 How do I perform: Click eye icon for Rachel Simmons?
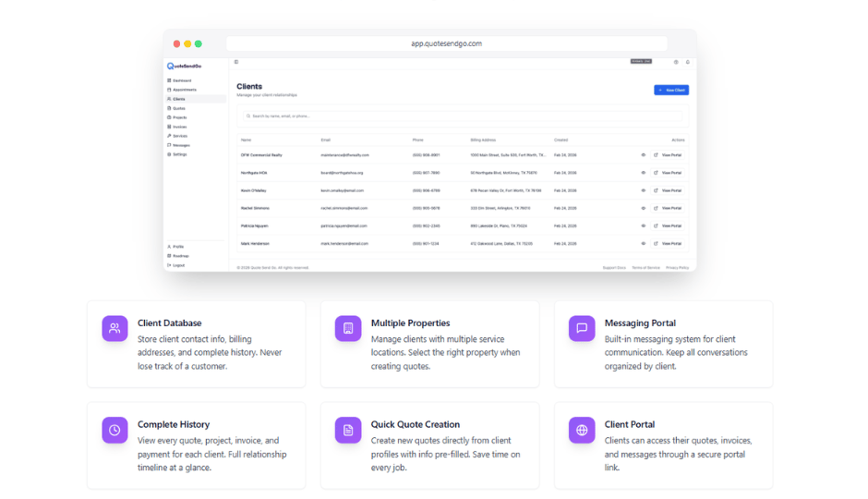(644, 208)
